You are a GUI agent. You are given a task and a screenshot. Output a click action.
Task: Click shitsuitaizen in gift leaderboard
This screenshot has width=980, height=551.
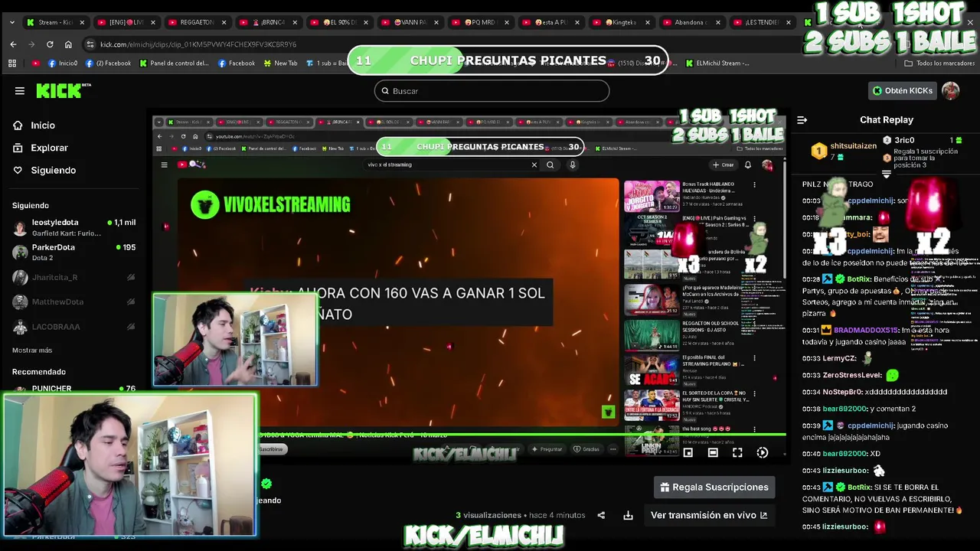[x=853, y=146]
